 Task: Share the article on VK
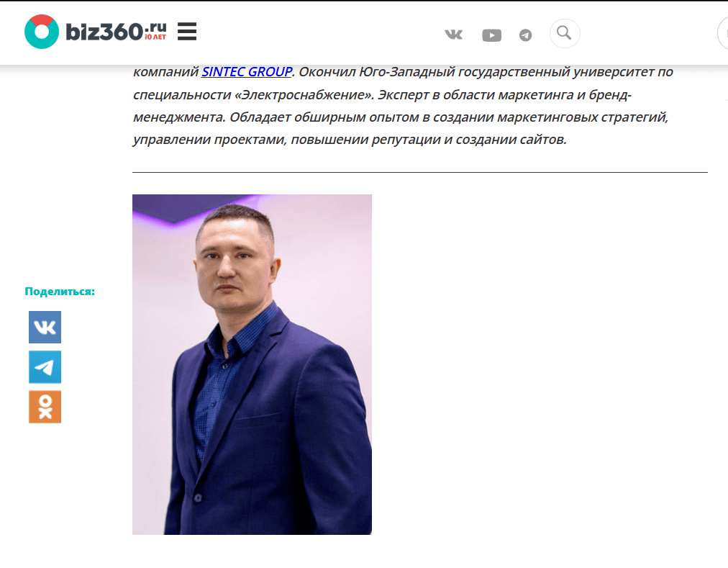(x=45, y=328)
